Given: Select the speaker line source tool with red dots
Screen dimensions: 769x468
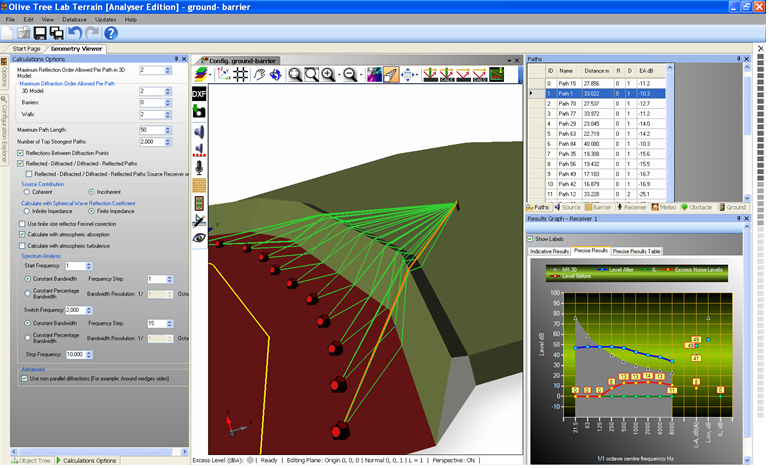Looking at the screenshot, I should (x=199, y=150).
